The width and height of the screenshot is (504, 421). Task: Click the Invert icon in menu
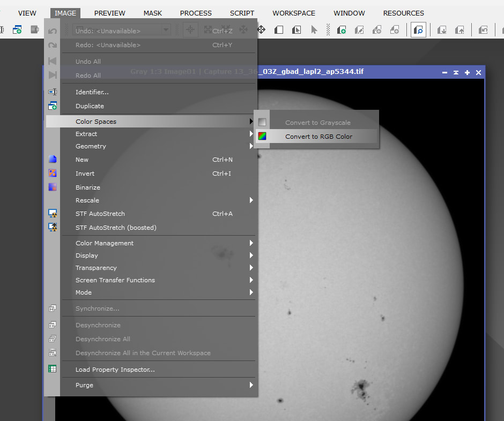tap(53, 173)
